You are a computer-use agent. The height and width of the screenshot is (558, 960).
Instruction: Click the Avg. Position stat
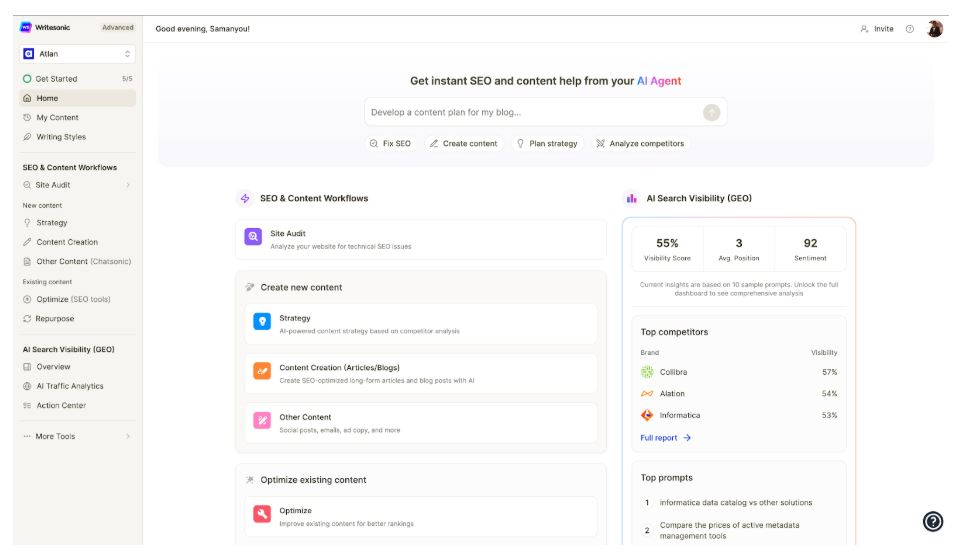pyautogui.click(x=738, y=249)
